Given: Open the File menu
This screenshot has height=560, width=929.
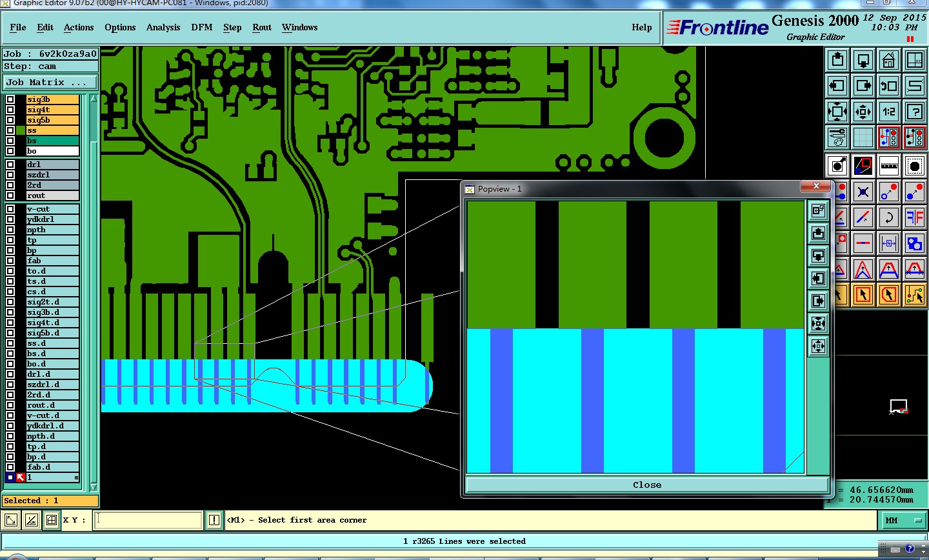Looking at the screenshot, I should click(x=18, y=27).
